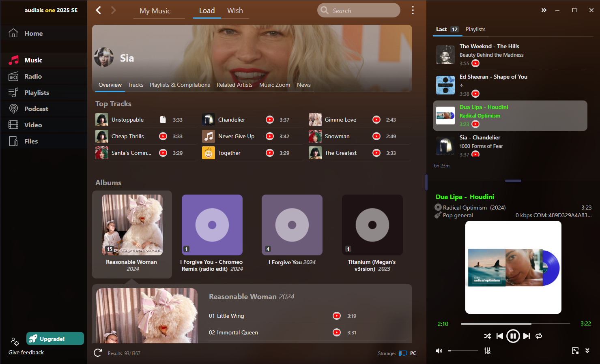
Task: Collapse the side player panel
Action: (544, 10)
